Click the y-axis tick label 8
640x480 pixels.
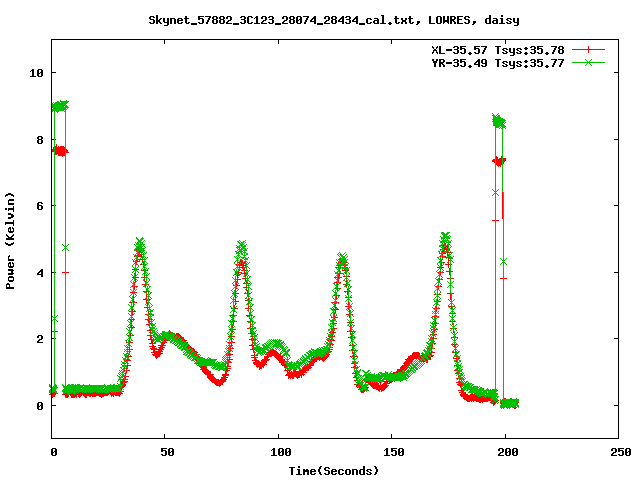[x=39, y=139]
